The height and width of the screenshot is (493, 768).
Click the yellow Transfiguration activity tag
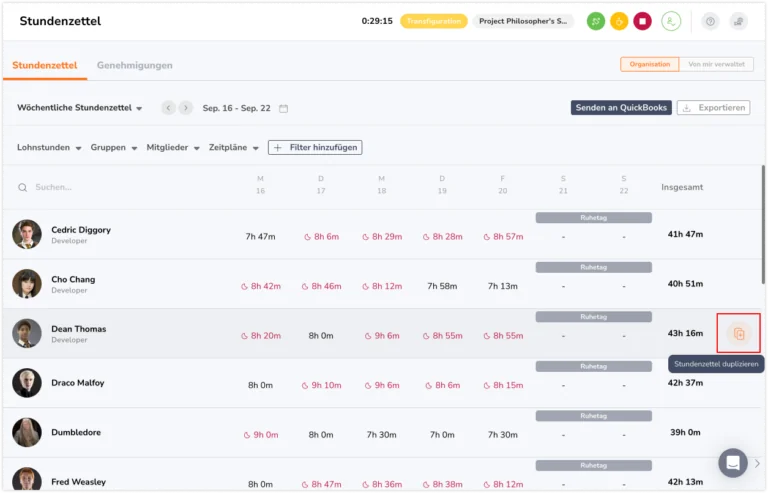434,21
